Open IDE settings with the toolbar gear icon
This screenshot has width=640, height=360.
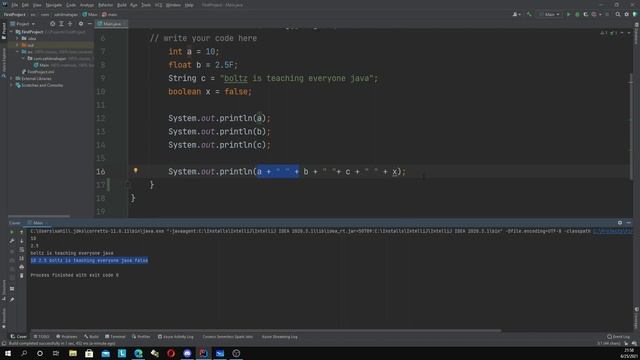627,14
